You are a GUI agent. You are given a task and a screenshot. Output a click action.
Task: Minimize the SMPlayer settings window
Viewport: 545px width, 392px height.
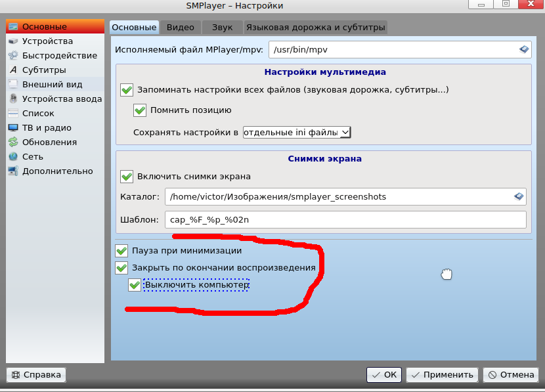tap(481, 4)
